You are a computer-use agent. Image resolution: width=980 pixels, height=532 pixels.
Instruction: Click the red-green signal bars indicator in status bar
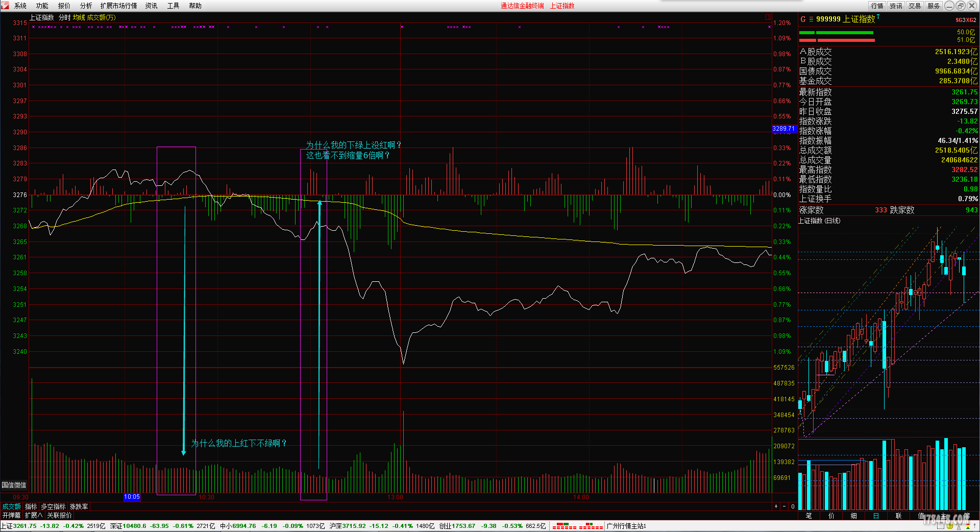click(x=578, y=526)
